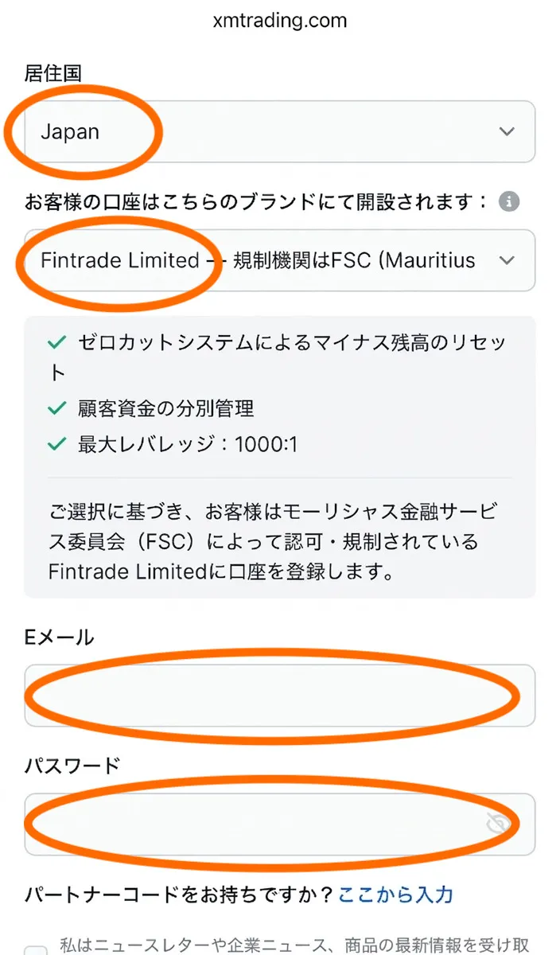Click the Eメール field label
Screen dimensions: 560x955
[60, 637]
